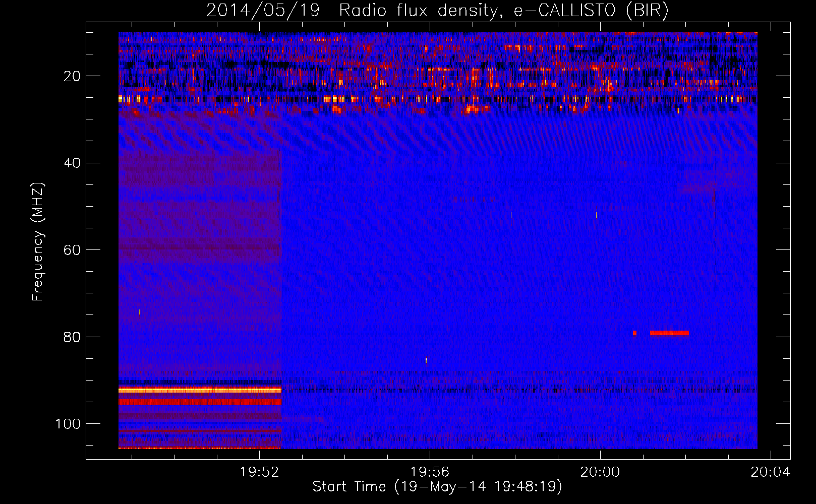Click the '100' frequency tick label
816x504 pixels.
68,424
